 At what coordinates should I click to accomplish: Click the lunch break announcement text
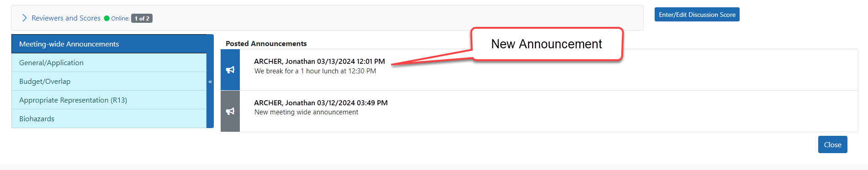[x=315, y=71]
